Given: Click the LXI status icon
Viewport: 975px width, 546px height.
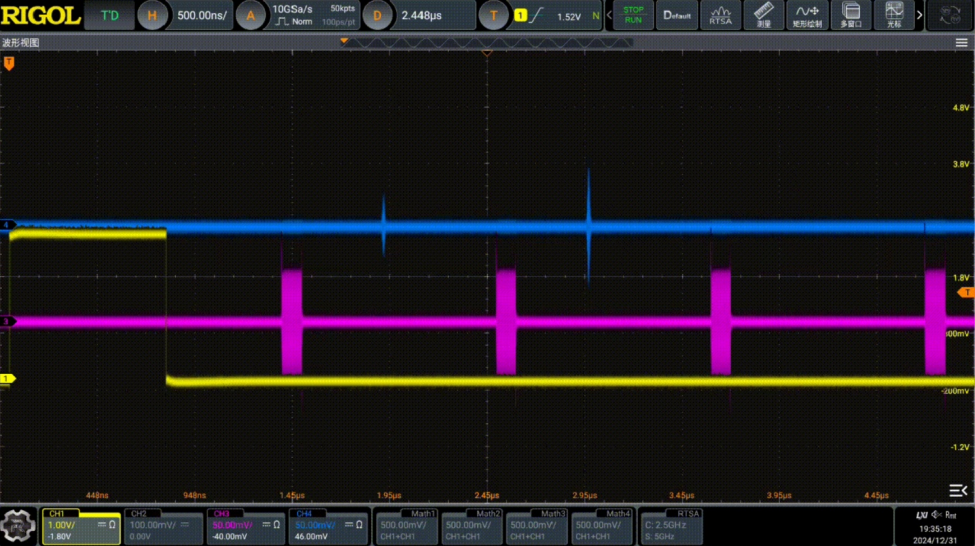Looking at the screenshot, I should [x=922, y=515].
